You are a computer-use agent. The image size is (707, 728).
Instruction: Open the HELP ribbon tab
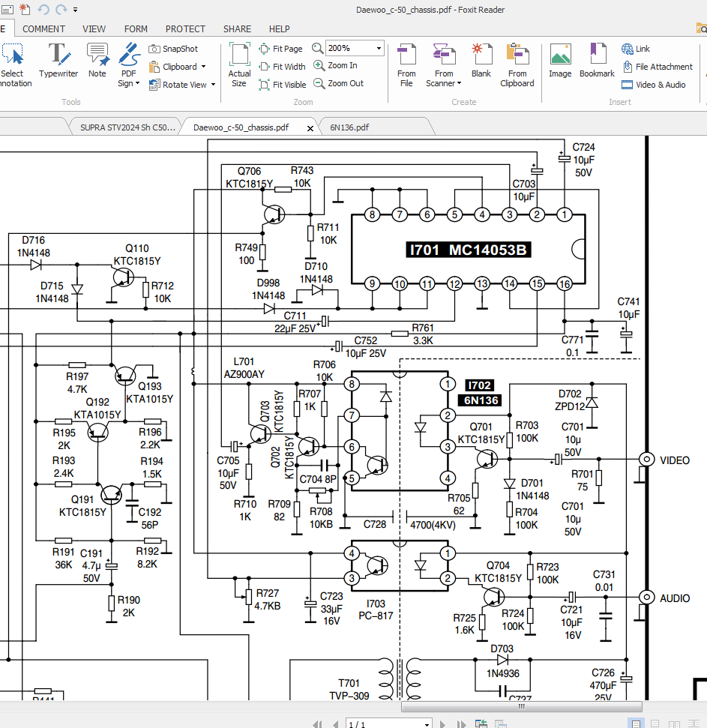(x=279, y=28)
